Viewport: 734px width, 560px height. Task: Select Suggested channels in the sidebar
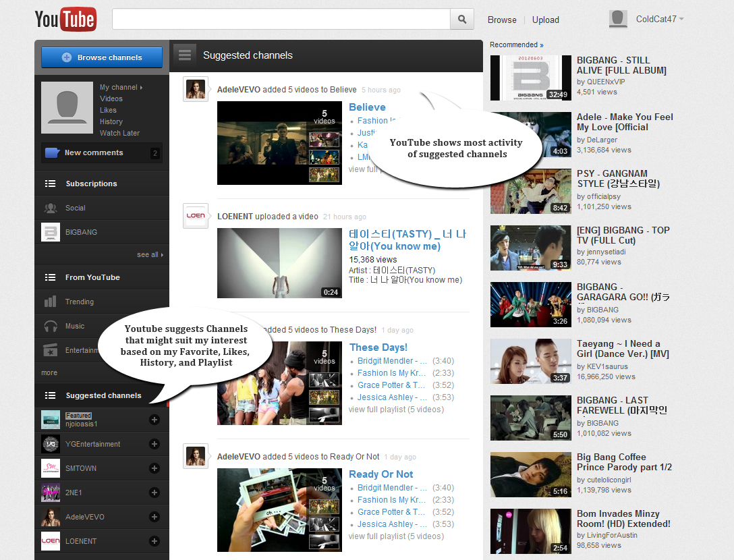pos(102,395)
